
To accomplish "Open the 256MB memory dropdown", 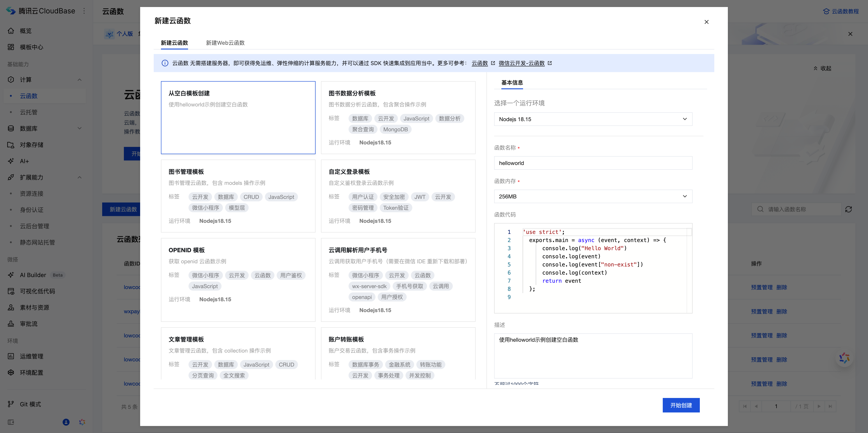I will coord(593,196).
